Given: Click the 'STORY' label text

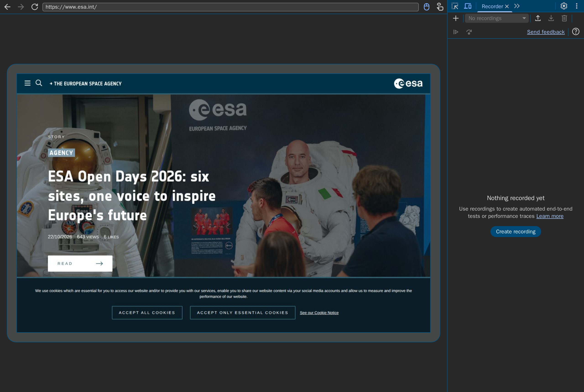Looking at the screenshot, I should 56,137.
